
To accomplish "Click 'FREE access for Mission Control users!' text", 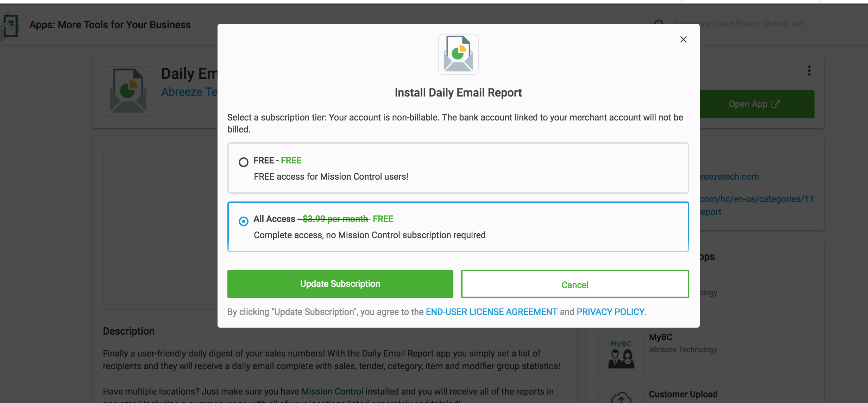I will tap(331, 176).
